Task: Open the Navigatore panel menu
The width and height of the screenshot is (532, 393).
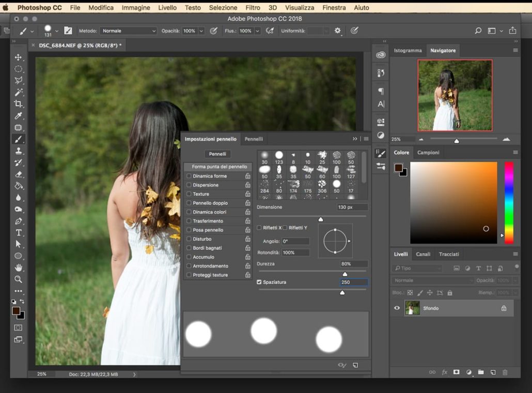Action: (515, 50)
